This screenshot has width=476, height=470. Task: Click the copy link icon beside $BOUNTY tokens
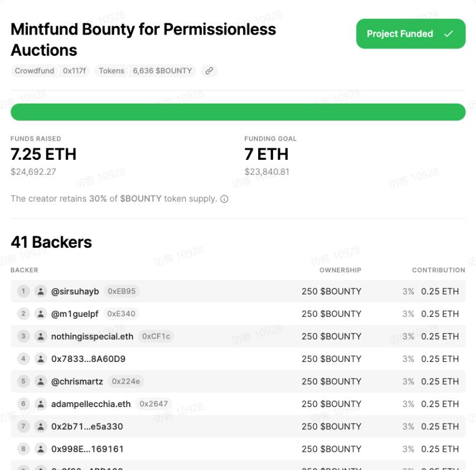pyautogui.click(x=209, y=71)
